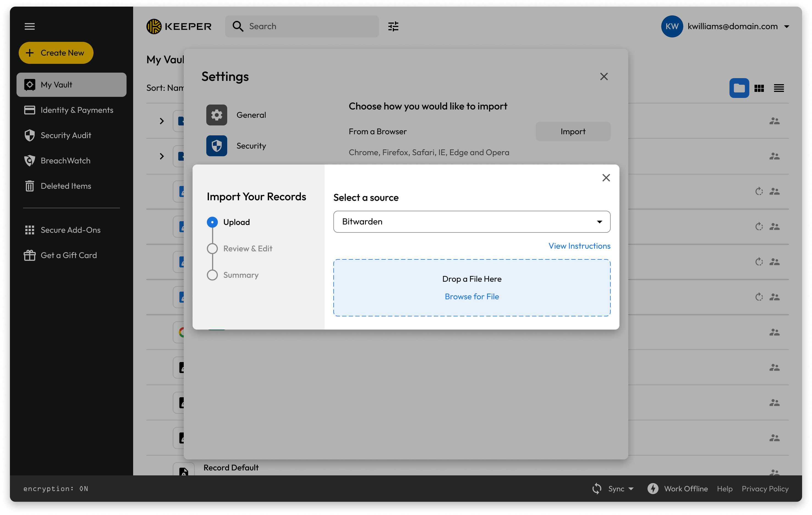
Task: Select the Upload step radio
Action: [x=212, y=222]
